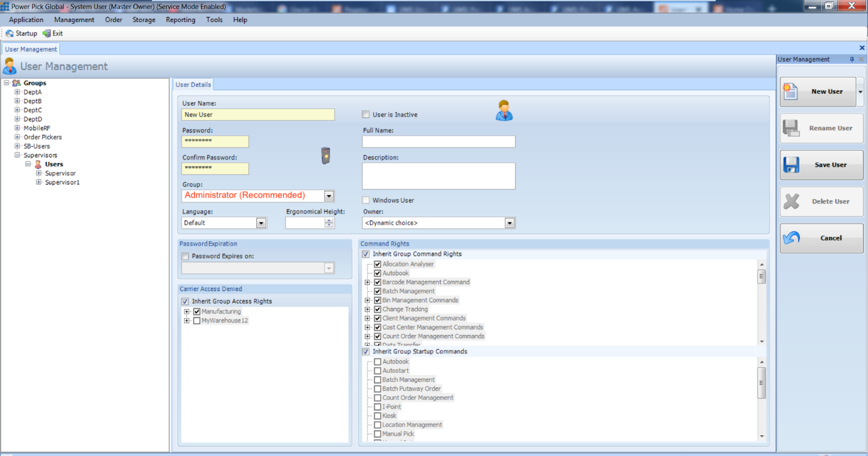Click the Cancel undo-arrow icon
868x456 pixels.
pos(791,238)
